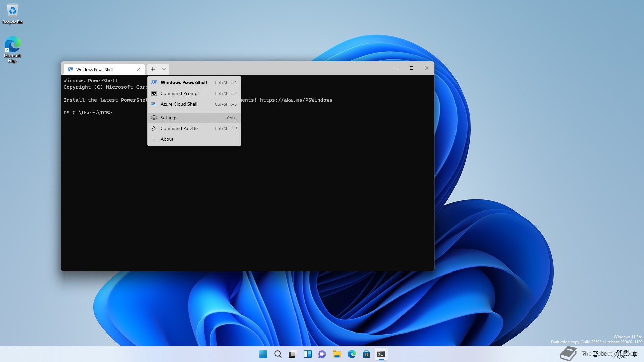This screenshot has width=644, height=362.
Task: Select the Windows PowerShell tab
Action: point(104,69)
